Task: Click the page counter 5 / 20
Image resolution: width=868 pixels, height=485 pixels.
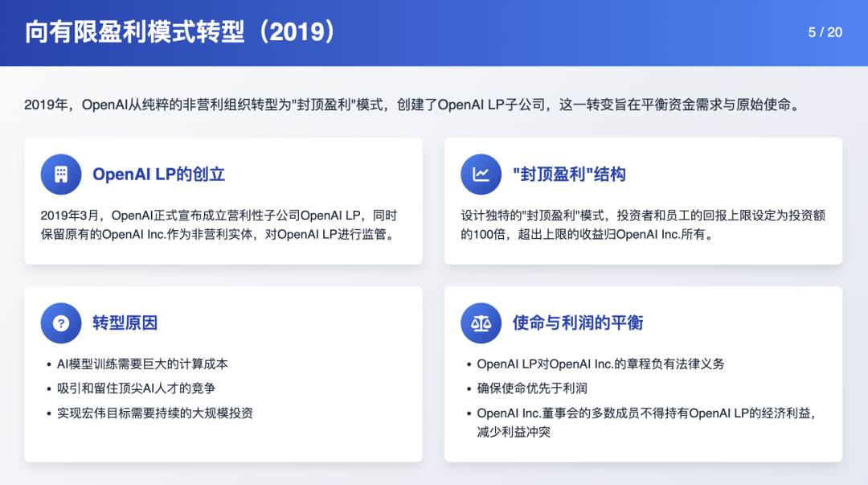Action: click(825, 32)
